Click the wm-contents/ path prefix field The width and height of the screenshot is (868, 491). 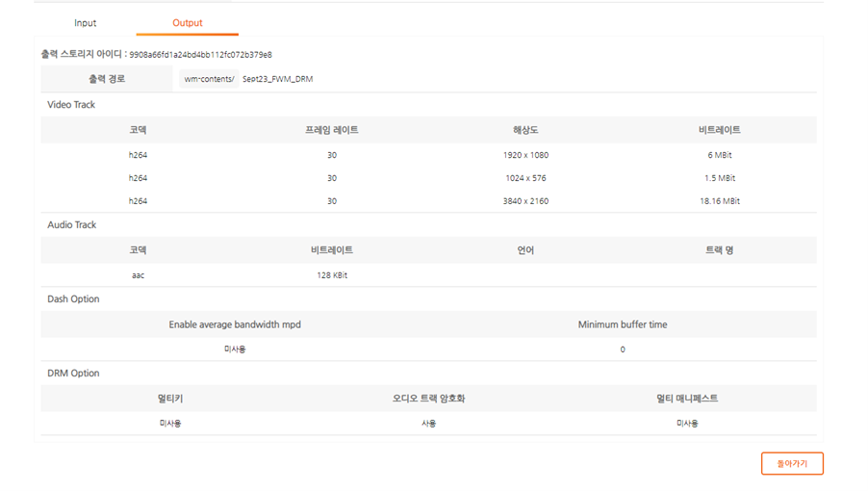[209, 79]
